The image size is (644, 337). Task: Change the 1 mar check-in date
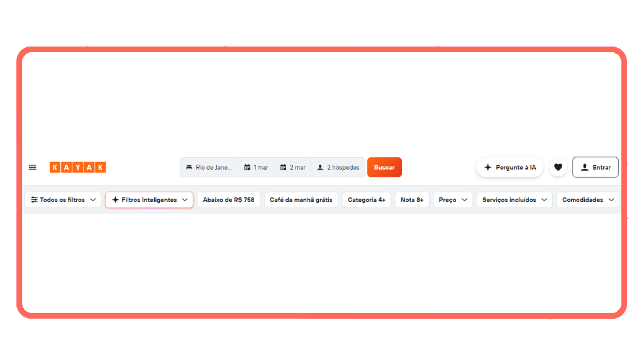257,167
